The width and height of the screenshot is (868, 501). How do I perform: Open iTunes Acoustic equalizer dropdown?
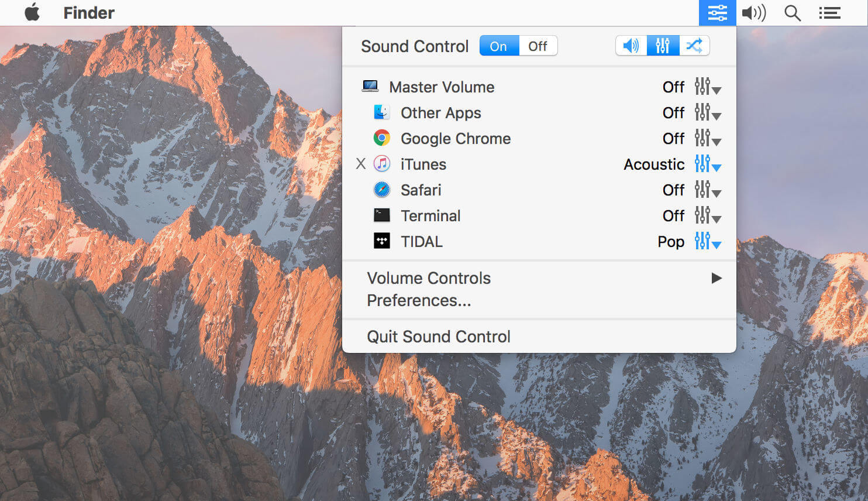708,164
